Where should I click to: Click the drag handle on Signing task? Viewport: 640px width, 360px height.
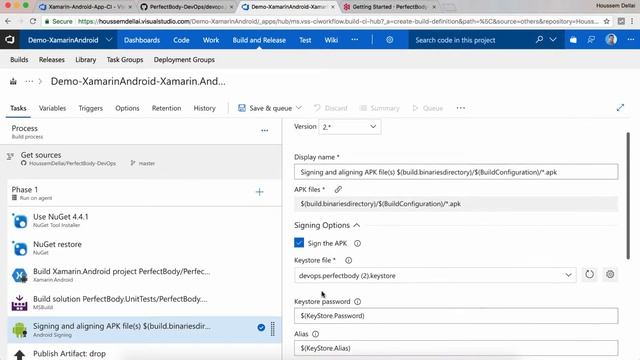click(273, 328)
